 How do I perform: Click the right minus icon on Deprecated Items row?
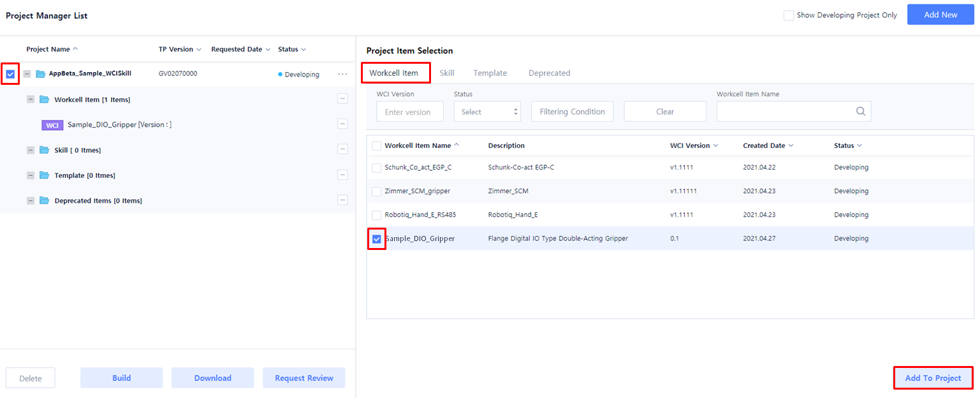tap(342, 200)
